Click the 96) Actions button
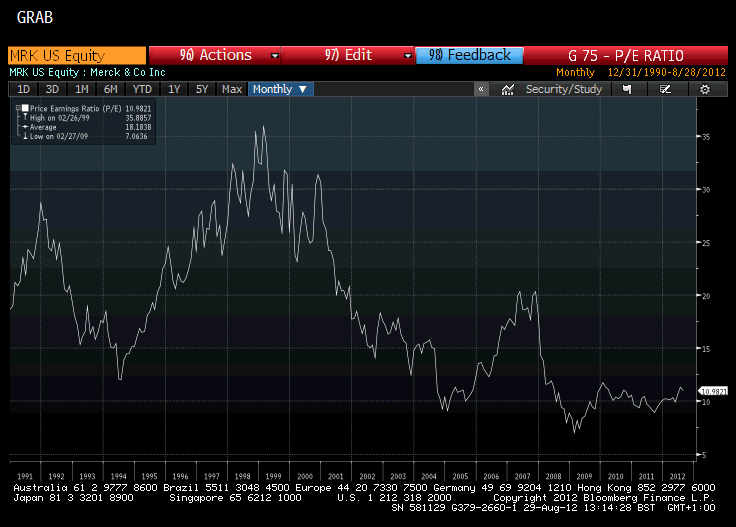Screen dimensions: 736x527 [x=215, y=55]
